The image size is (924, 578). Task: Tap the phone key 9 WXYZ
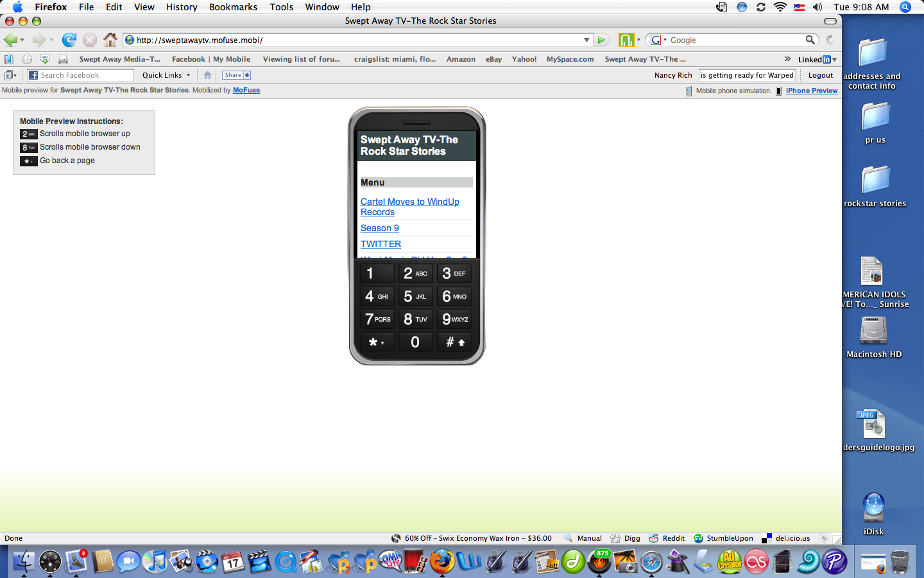click(x=454, y=319)
